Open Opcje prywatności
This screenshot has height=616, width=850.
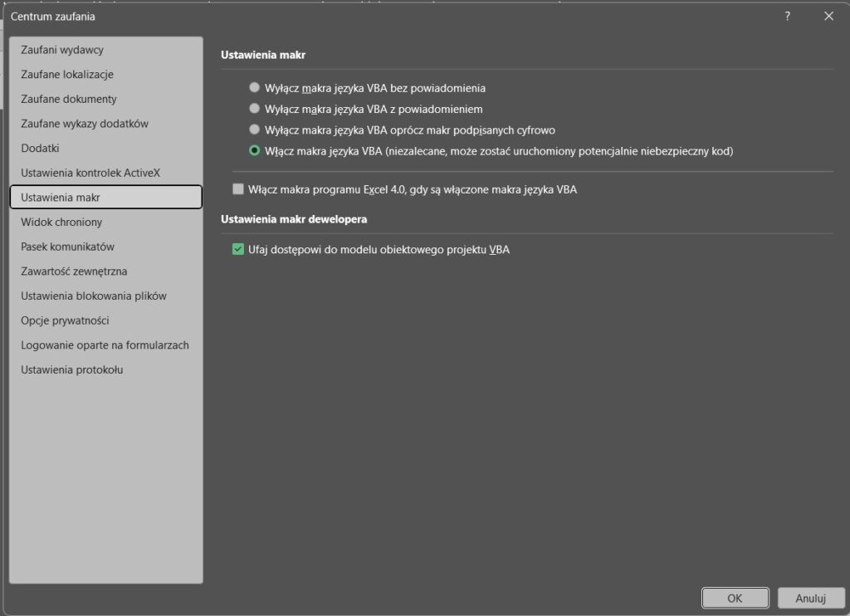pyautogui.click(x=65, y=320)
